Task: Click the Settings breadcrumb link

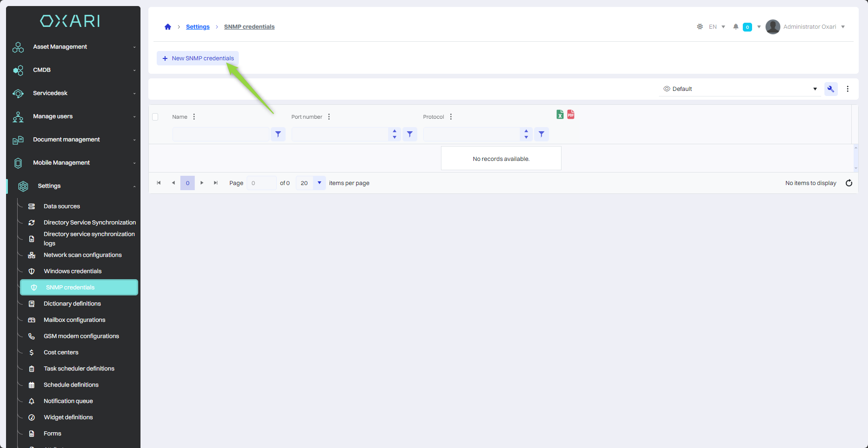Action: tap(198, 27)
